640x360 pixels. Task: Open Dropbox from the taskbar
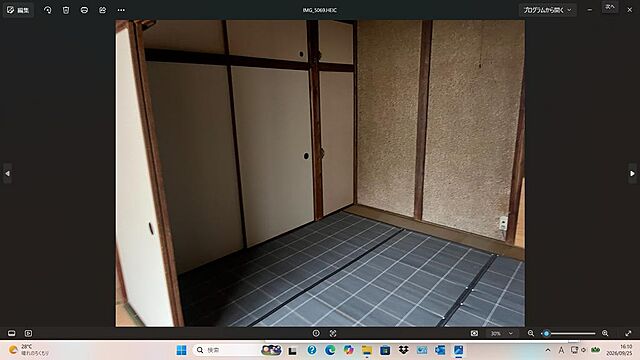coord(403,350)
